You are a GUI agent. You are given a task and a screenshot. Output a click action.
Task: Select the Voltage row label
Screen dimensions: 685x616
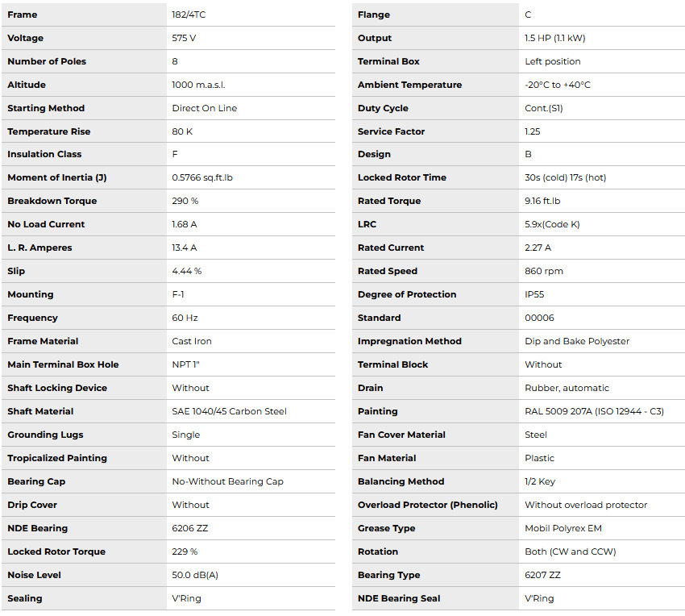tap(26, 38)
